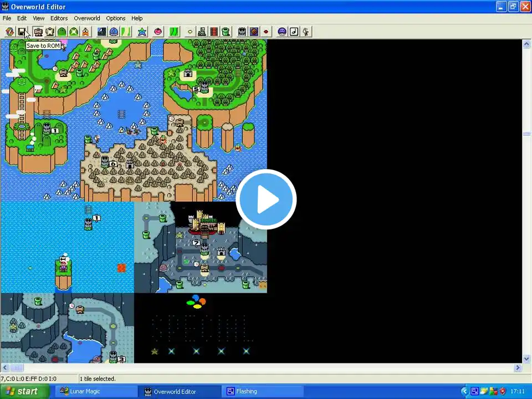Select the green hill toolbar icon
532x399 pixels.
pos(62,32)
